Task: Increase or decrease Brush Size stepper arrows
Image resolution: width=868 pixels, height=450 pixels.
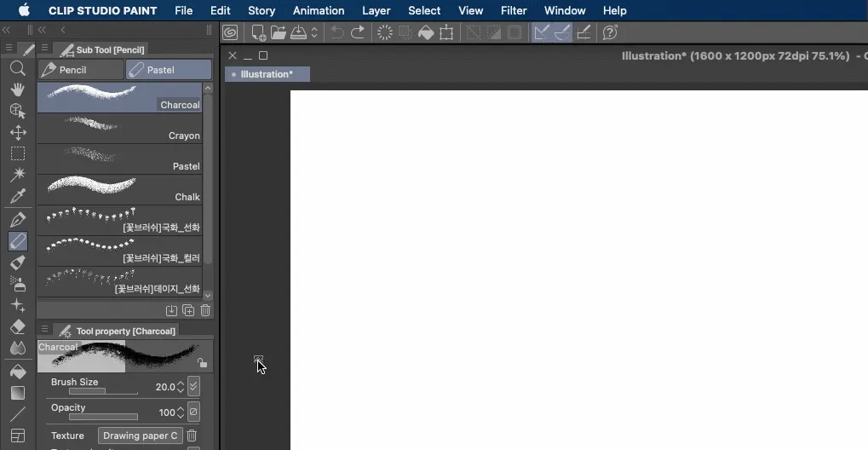Action: 181,387
